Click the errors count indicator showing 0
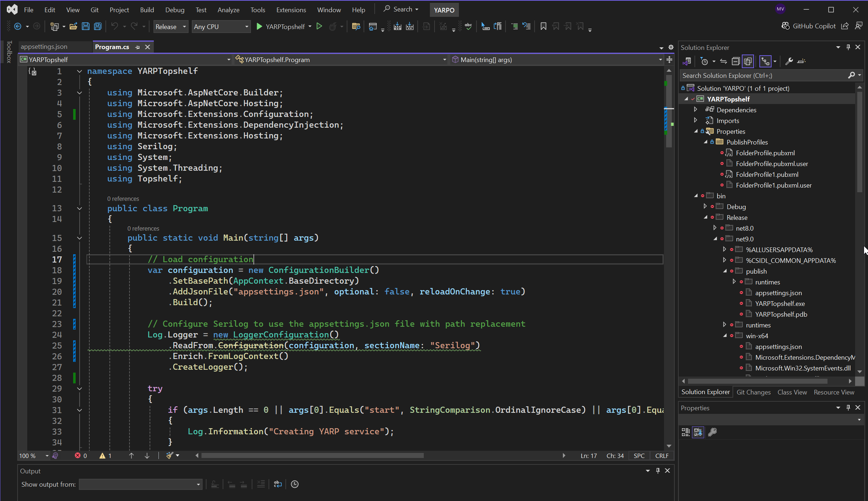868x501 pixels. (81, 455)
